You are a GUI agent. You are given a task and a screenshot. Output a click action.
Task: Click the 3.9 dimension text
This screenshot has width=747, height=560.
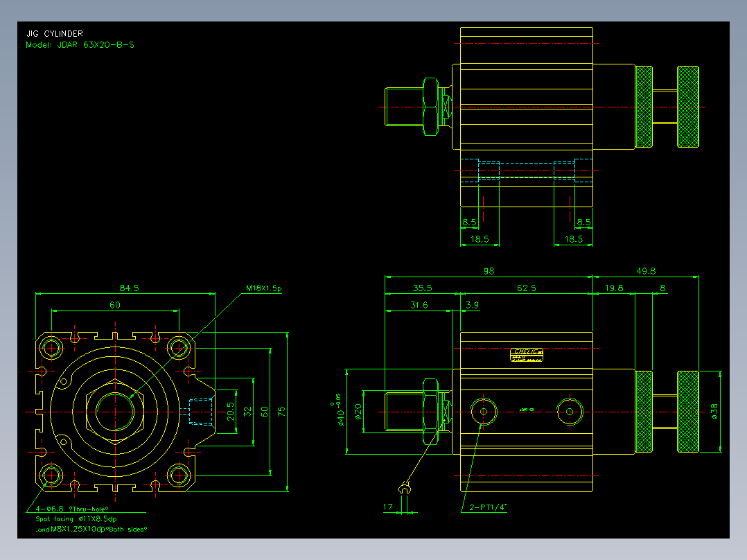pos(472,305)
